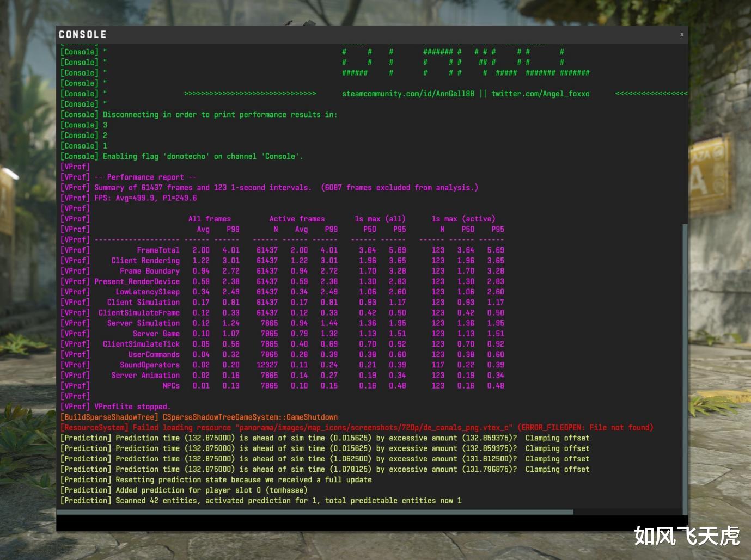Image resolution: width=751 pixels, height=560 pixels.
Task: Click the 'Client Simulation' row label
Action: point(143,303)
